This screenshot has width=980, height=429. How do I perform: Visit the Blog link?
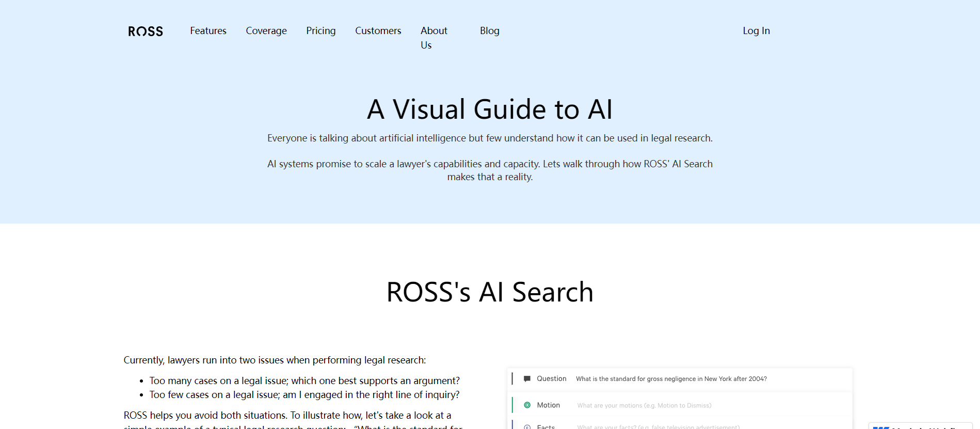click(x=489, y=31)
